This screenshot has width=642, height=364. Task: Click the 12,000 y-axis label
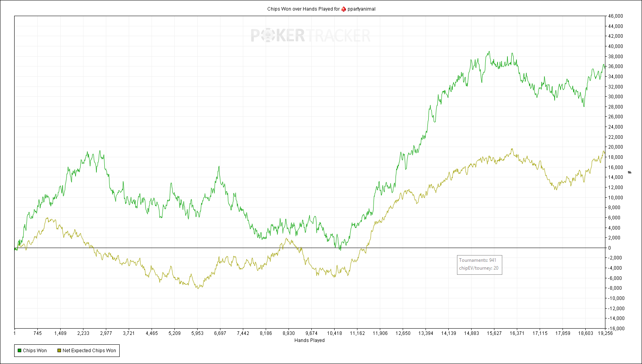coord(616,188)
